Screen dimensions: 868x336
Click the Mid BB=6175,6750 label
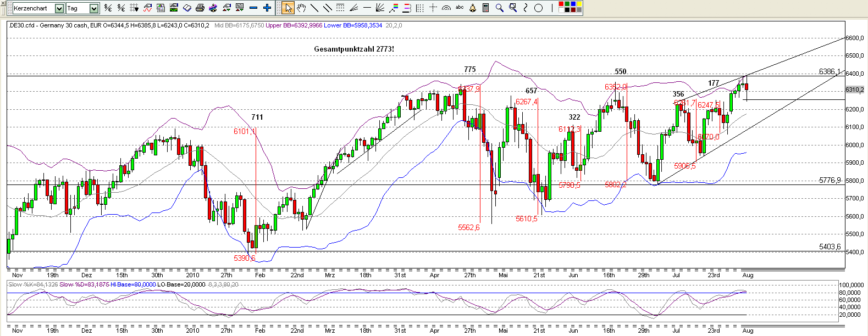click(x=239, y=25)
